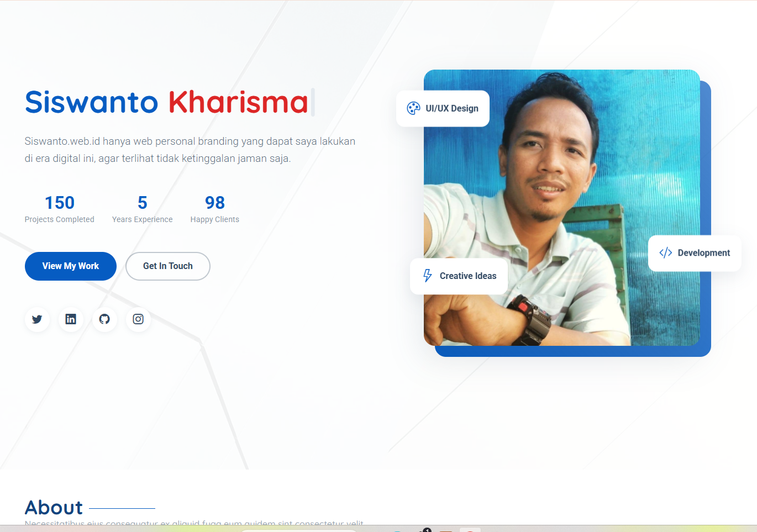Click the "UI/UX Design" label text
This screenshot has height=532, width=757.
(x=452, y=108)
